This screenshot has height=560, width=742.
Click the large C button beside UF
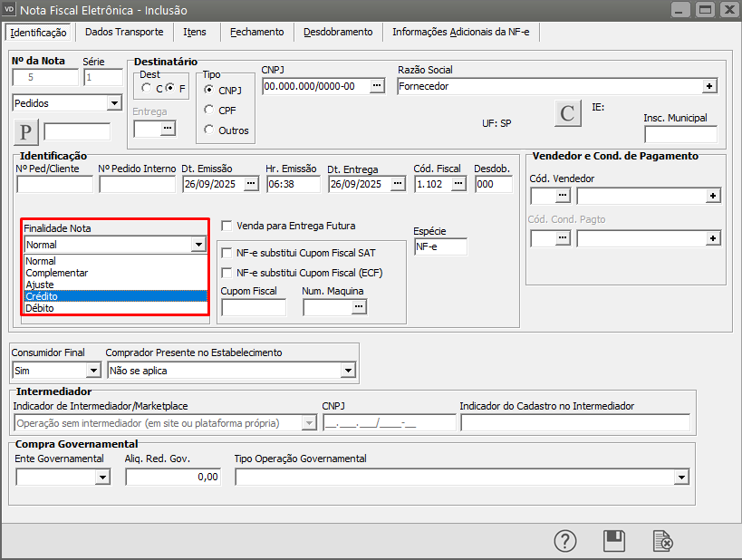point(567,113)
